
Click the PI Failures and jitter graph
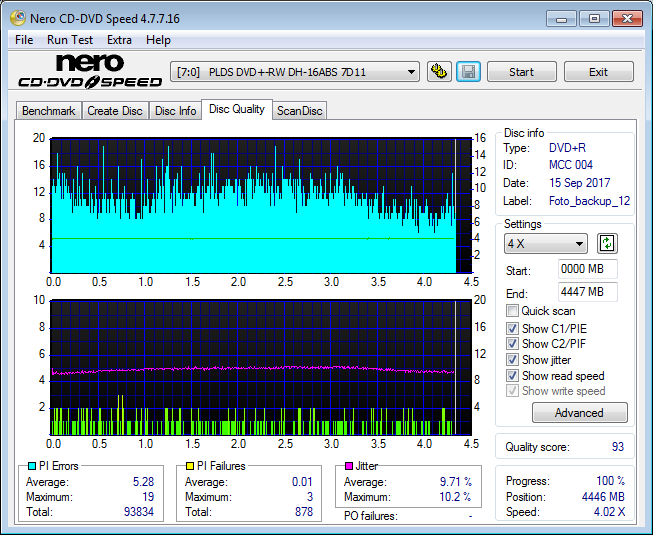pyautogui.click(x=261, y=367)
